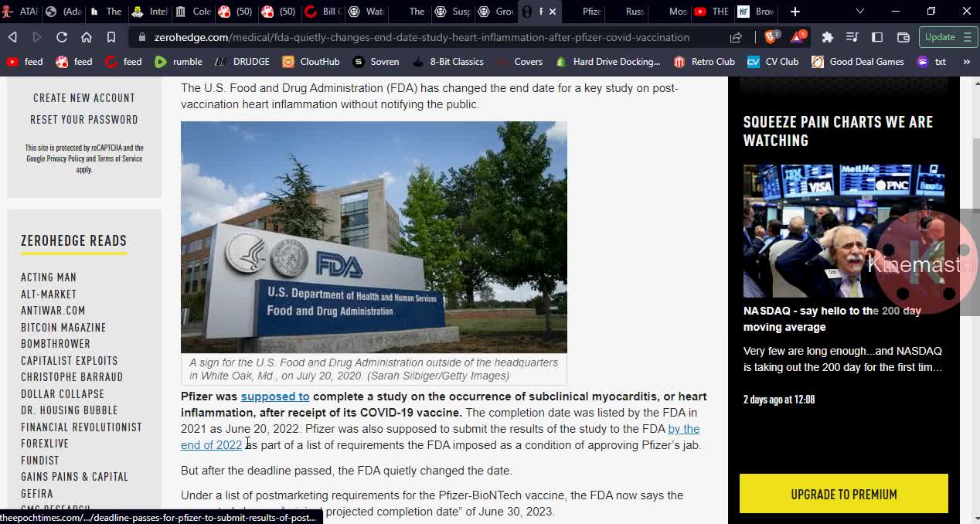The height and width of the screenshot is (524, 980).
Task: Open the Brave Shields lion icon
Action: click(771, 36)
